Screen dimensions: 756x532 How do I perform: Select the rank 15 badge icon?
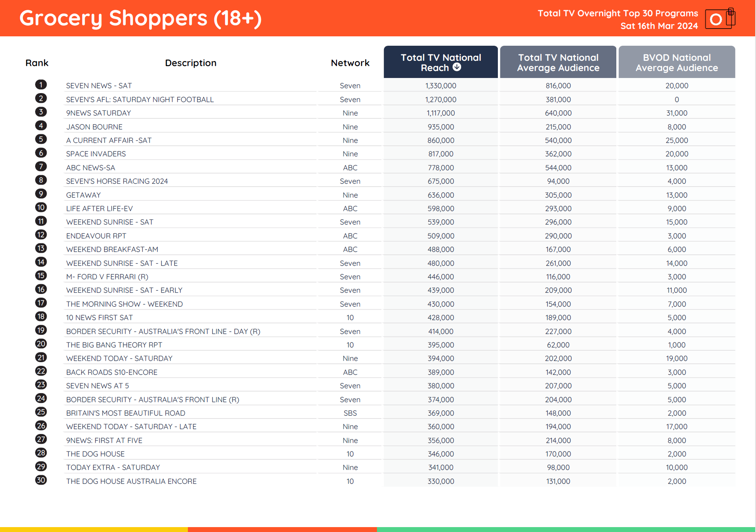click(x=41, y=276)
